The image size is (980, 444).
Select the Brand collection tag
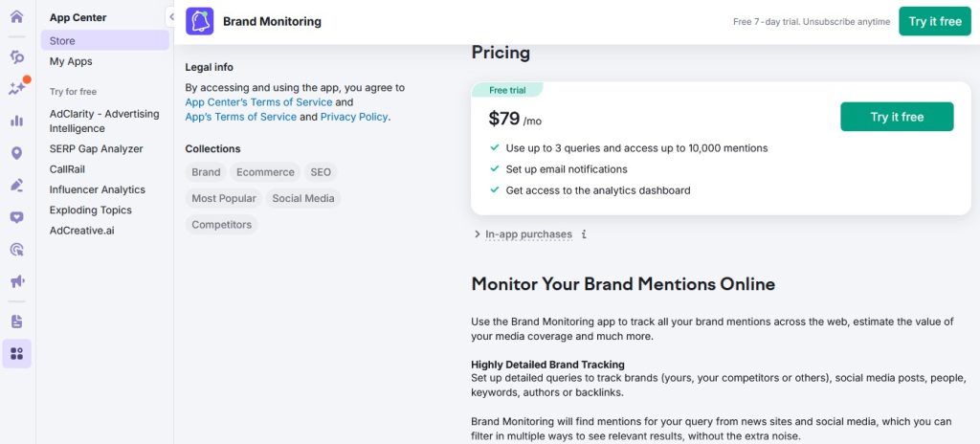(206, 172)
